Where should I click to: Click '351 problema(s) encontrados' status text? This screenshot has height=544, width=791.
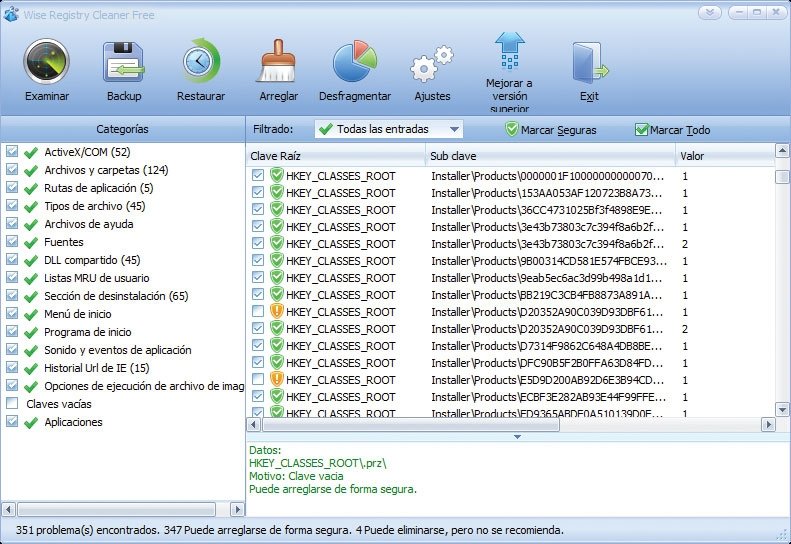pos(88,530)
